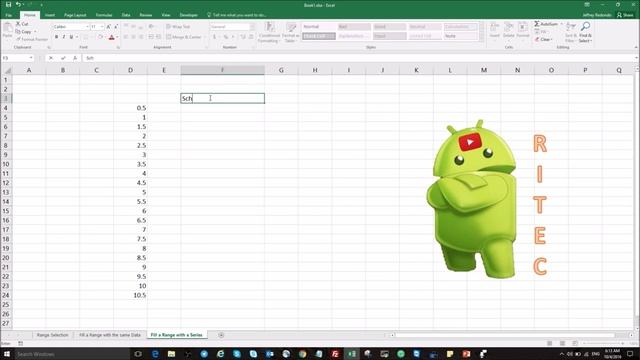This screenshot has height=360, width=640.
Task: Switch to the Insert tab
Action: (50, 15)
